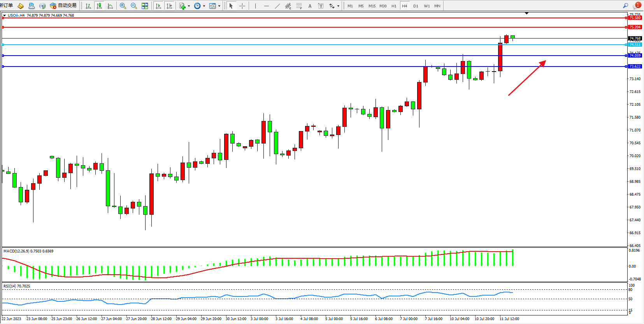
Task: Open the tile windows grid icon
Action: 145,6
